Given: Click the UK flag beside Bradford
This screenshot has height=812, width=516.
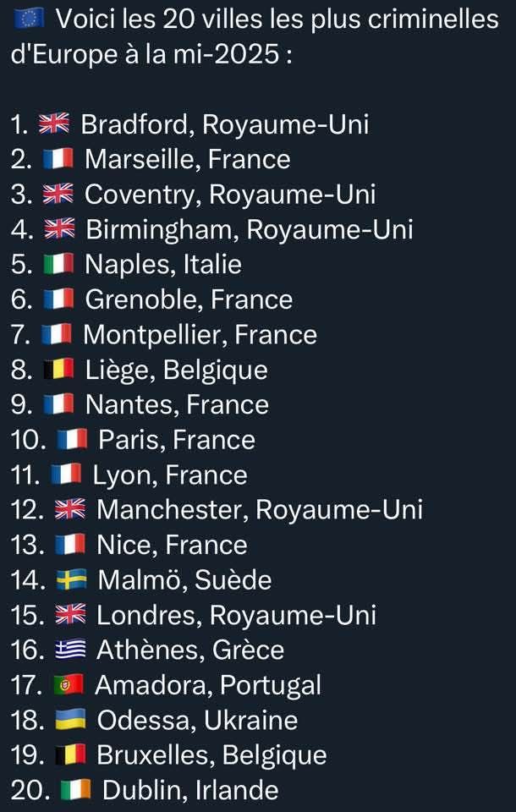Looking at the screenshot, I should click(x=54, y=124).
